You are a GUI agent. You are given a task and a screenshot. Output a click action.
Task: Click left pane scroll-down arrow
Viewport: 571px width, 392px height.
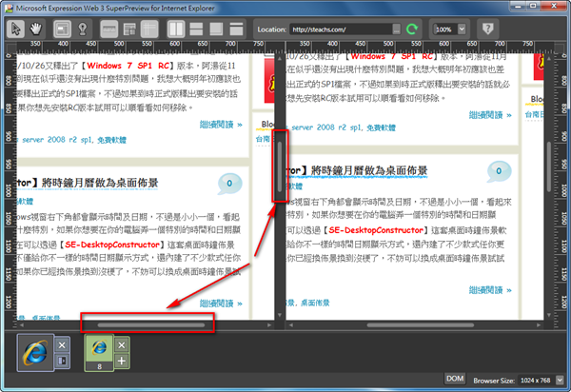280,315
